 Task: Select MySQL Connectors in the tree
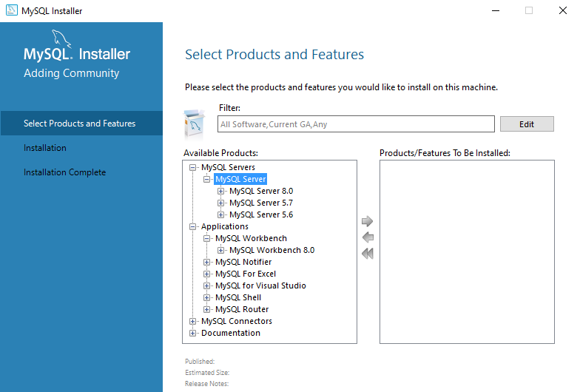237,321
